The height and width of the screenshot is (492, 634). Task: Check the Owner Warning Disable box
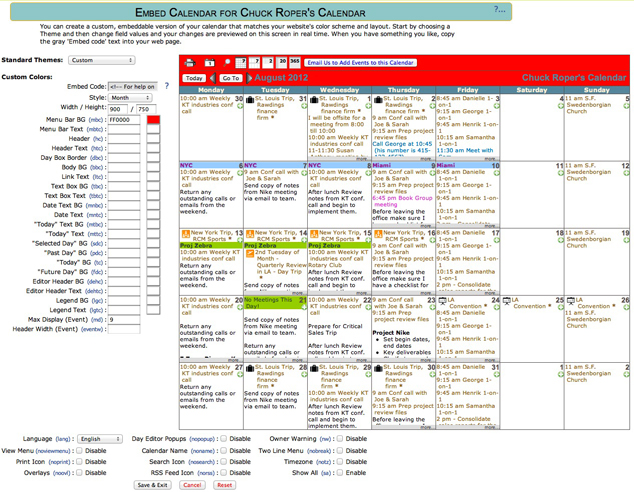tap(339, 438)
